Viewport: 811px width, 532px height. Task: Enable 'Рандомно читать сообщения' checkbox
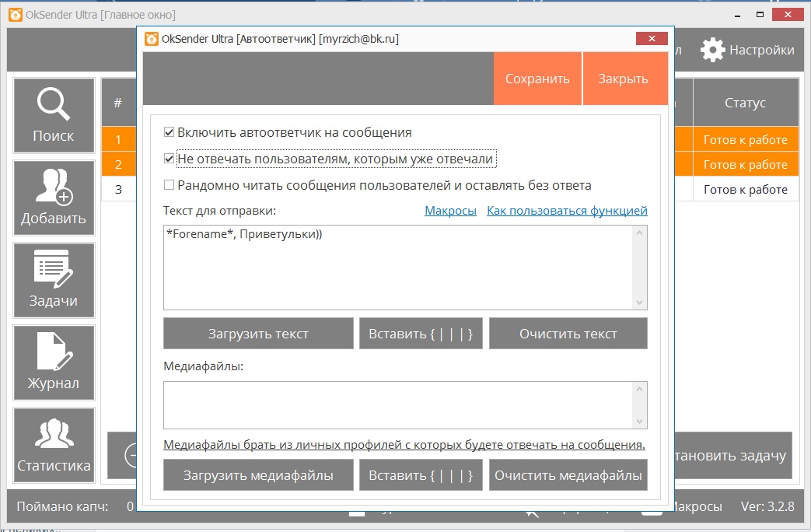(170, 185)
